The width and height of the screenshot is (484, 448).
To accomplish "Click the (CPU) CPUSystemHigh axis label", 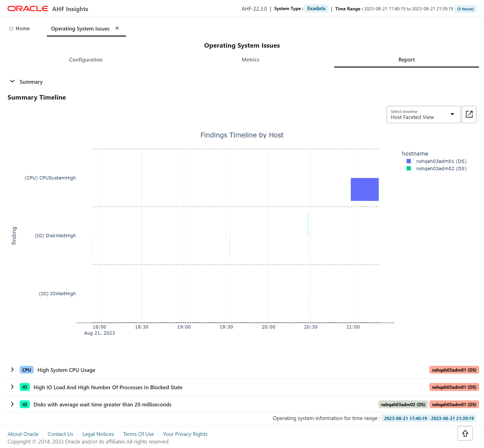I will pyautogui.click(x=50, y=178).
